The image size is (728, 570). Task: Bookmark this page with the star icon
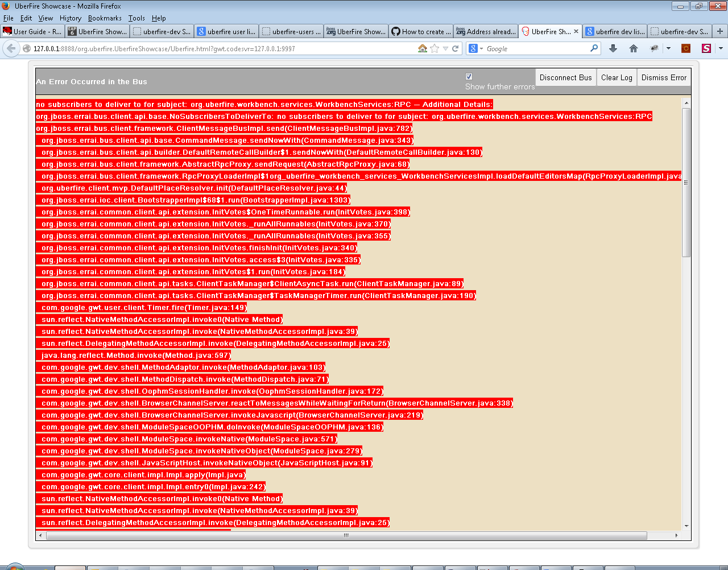(x=435, y=49)
